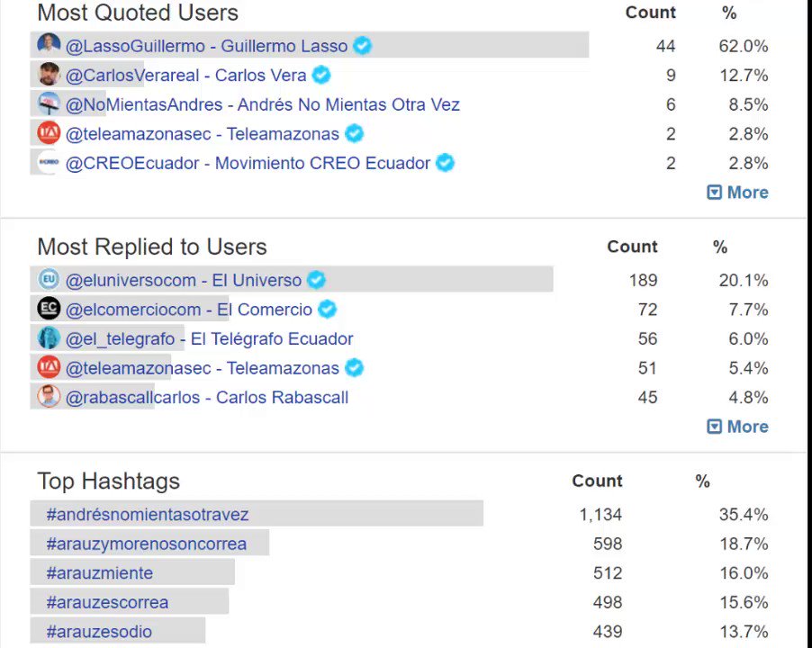Click the El Comercio profile avatar
The width and height of the screenshot is (812, 648).
coord(49,309)
